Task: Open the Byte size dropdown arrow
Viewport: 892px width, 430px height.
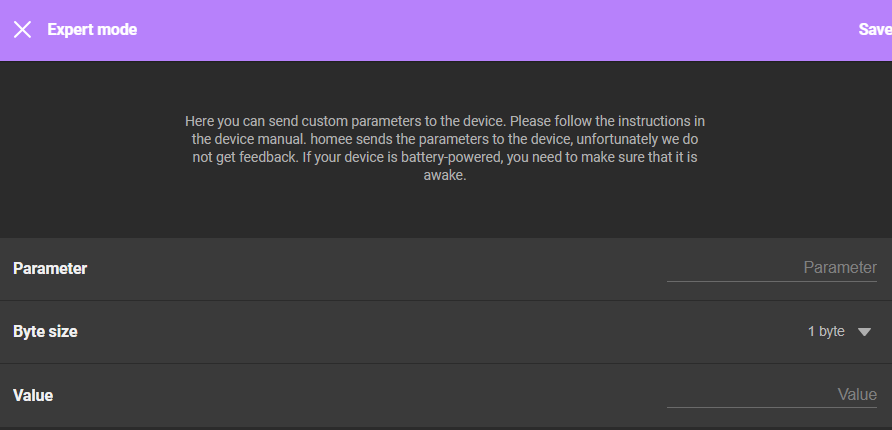Action: click(x=864, y=332)
